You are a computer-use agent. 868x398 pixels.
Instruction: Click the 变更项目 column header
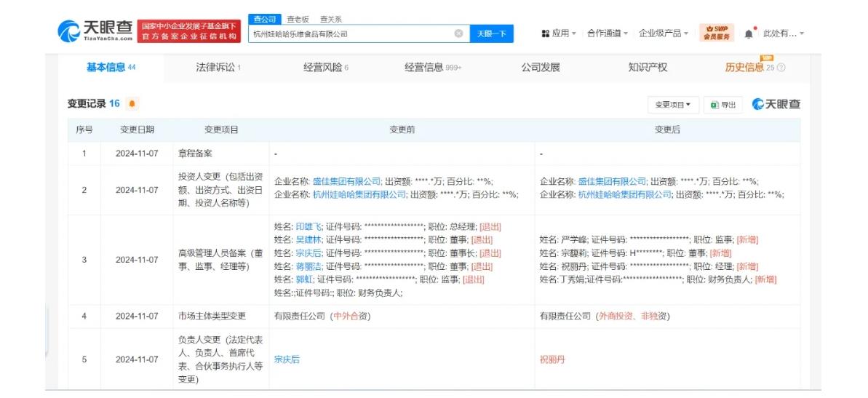221,130
